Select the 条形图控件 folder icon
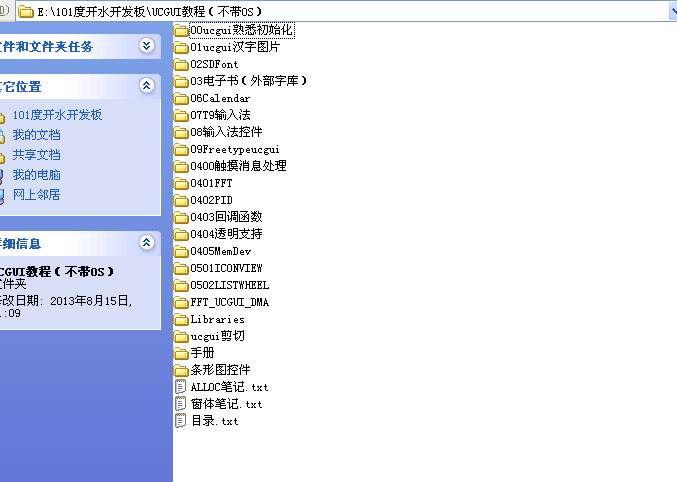This screenshot has width=677, height=482. 181,371
